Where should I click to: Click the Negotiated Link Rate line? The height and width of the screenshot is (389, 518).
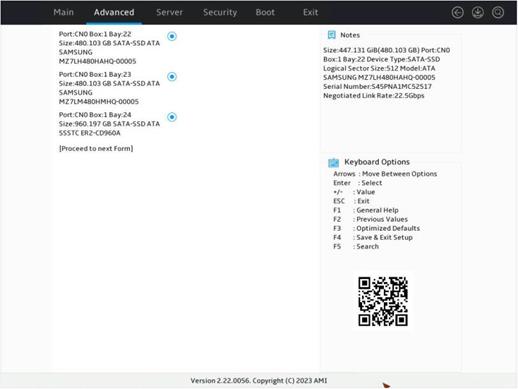pyautogui.click(x=374, y=96)
